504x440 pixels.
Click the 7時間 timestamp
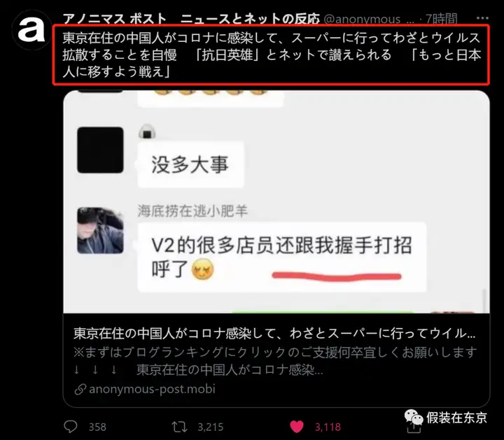pyautogui.click(x=441, y=20)
